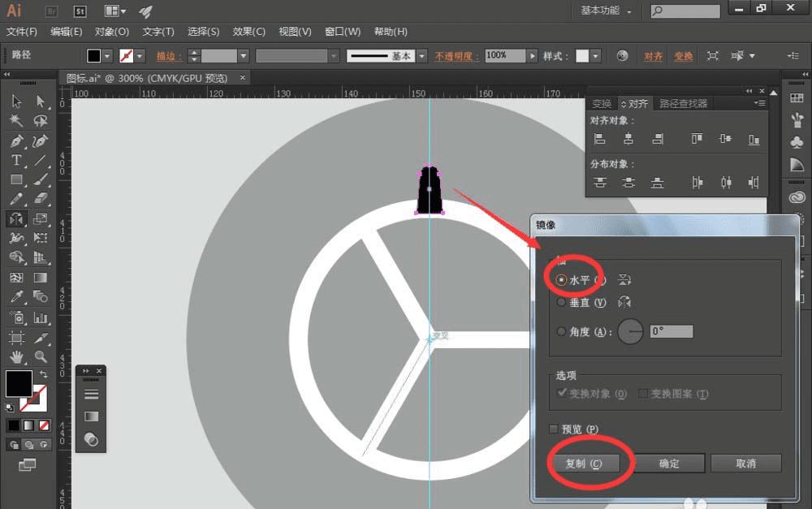Open the 窗口(W) menu
The height and width of the screenshot is (509, 812).
[x=343, y=32]
